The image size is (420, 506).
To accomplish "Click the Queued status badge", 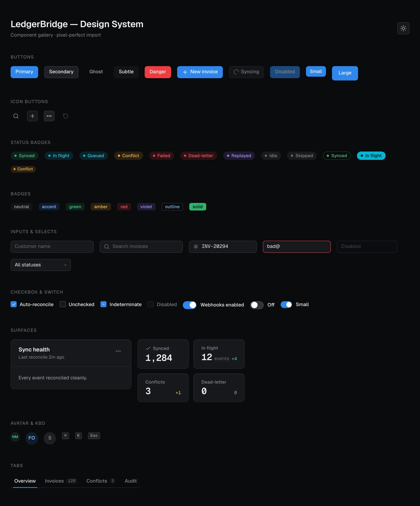I will coord(94,156).
